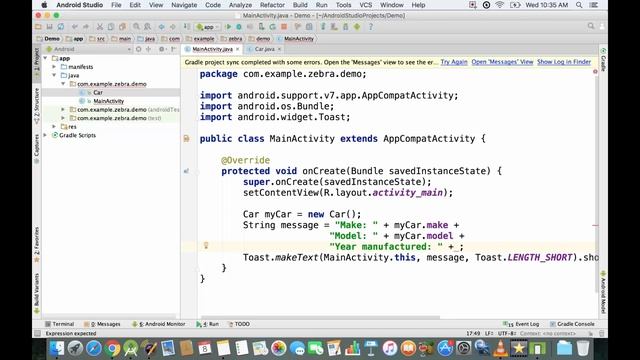640x360 pixels.
Task: Click the Open folder toolbar icon
Action: (38, 27)
